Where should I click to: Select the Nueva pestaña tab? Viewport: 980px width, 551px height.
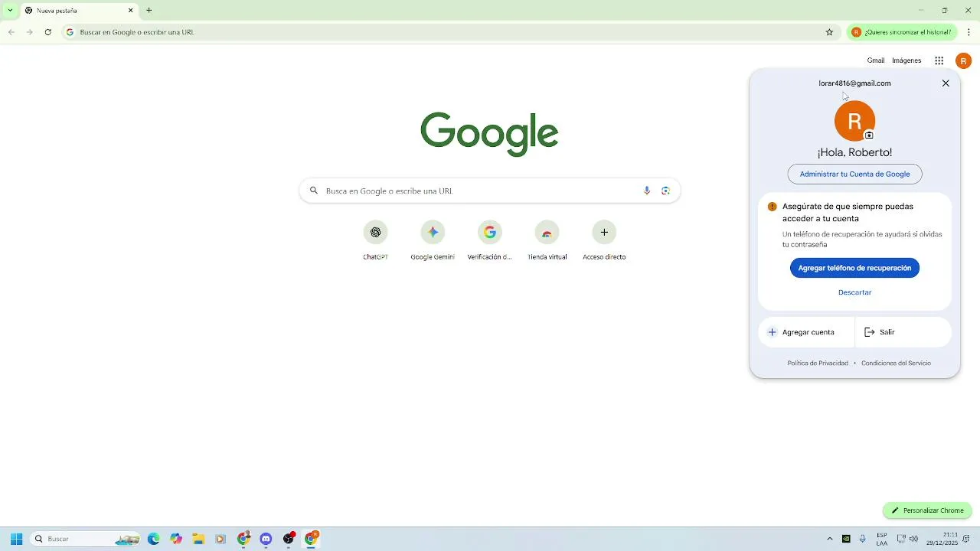79,11
